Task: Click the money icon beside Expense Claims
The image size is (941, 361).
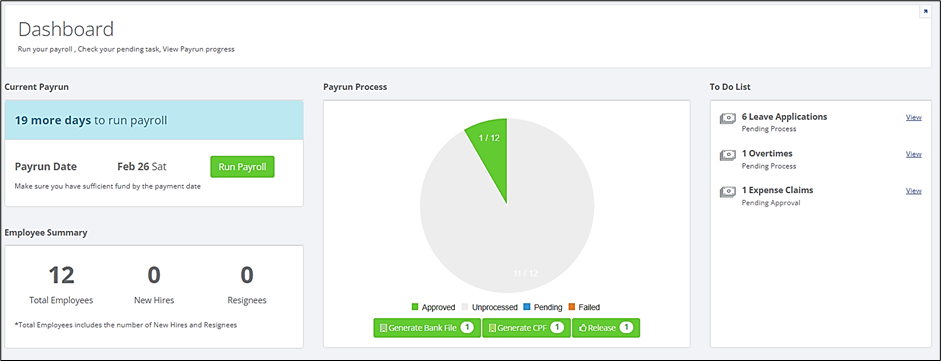Action: coord(727,192)
